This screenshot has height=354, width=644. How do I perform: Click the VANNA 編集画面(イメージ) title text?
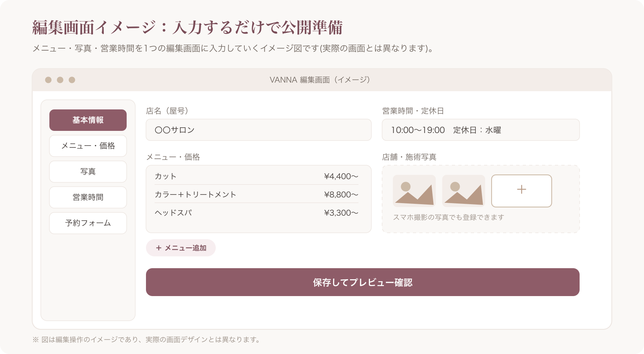[x=321, y=80]
